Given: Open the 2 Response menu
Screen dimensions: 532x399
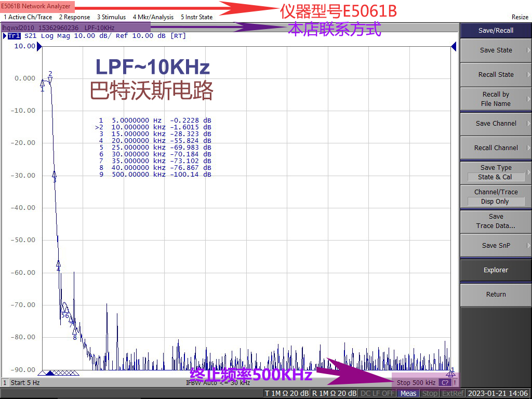Looking at the screenshot, I should (74, 17).
